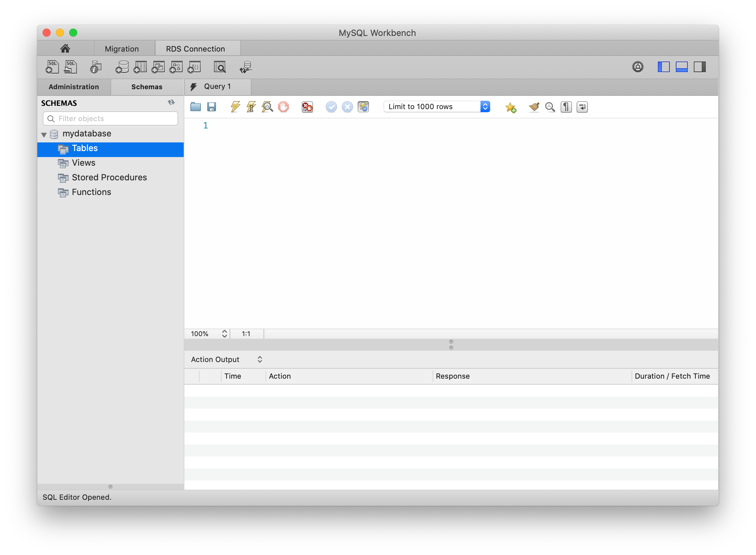Viewport: 756px width, 555px height.
Task: Switch to the Migration tab
Action: [x=122, y=49]
